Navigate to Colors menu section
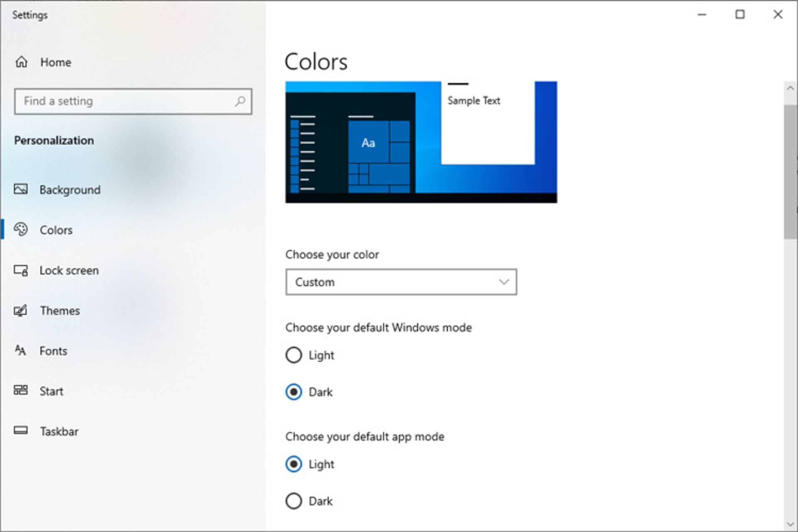This screenshot has height=532, width=798. tap(55, 229)
